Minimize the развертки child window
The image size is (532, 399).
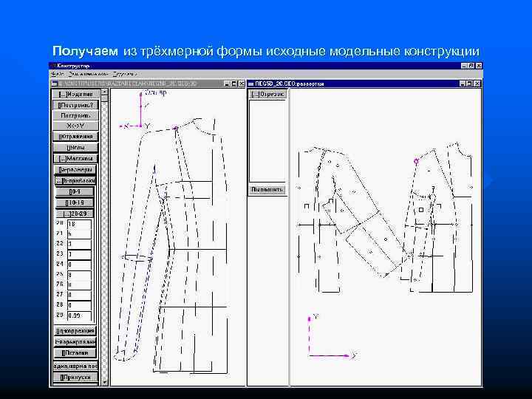click(x=463, y=83)
